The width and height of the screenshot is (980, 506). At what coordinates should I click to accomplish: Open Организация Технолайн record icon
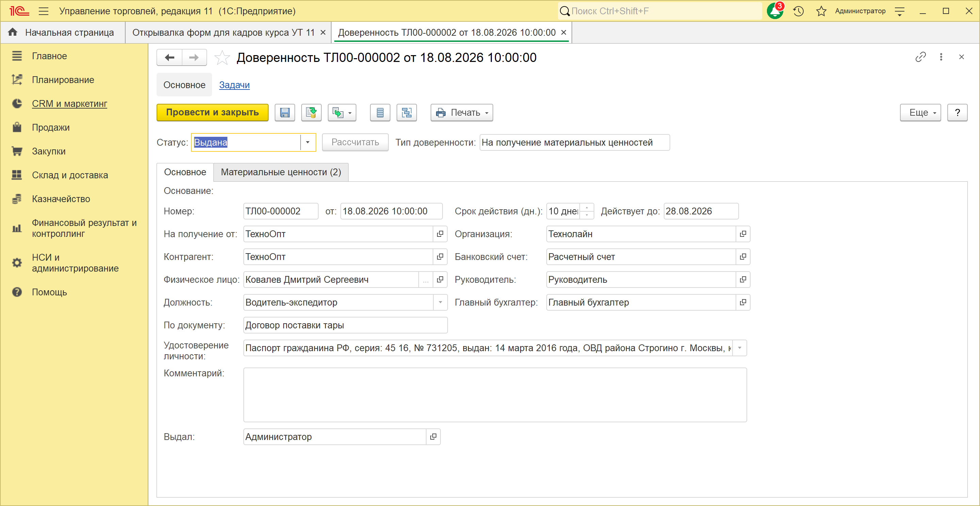point(743,234)
